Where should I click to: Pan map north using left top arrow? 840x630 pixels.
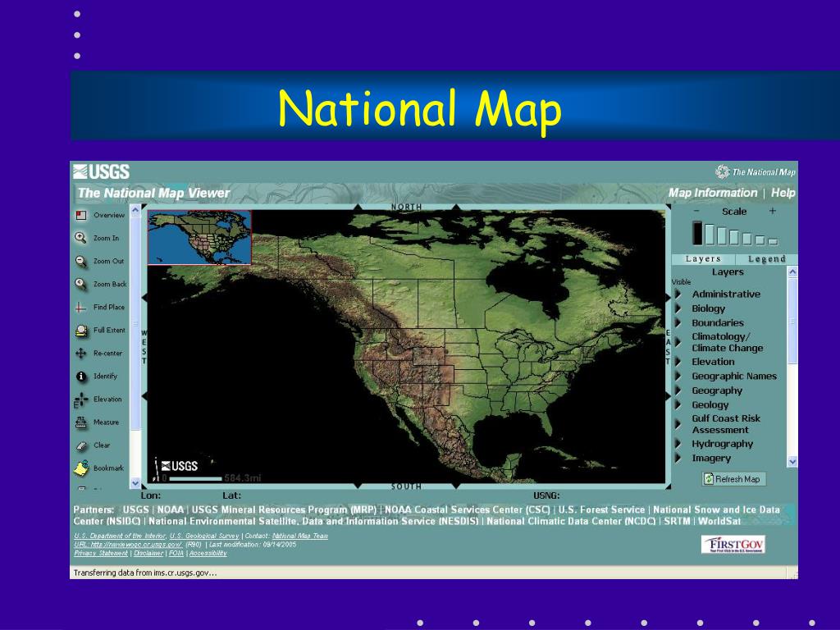coord(358,207)
